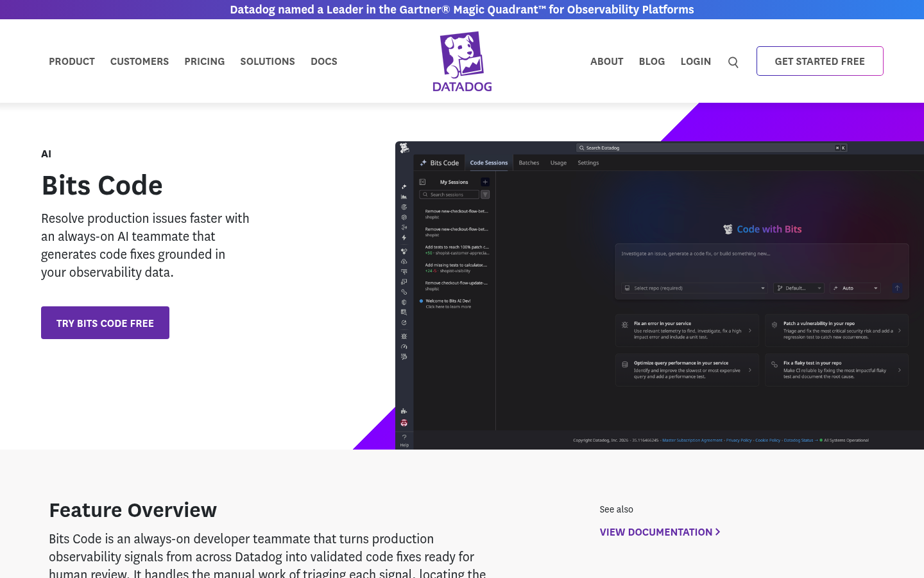
Task: Expand the Patch a vulnerability card
Action: point(837,331)
